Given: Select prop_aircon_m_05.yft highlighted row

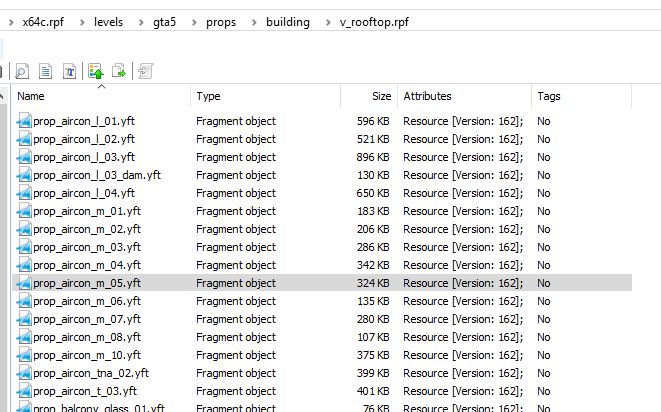Looking at the screenshot, I should point(87,283).
